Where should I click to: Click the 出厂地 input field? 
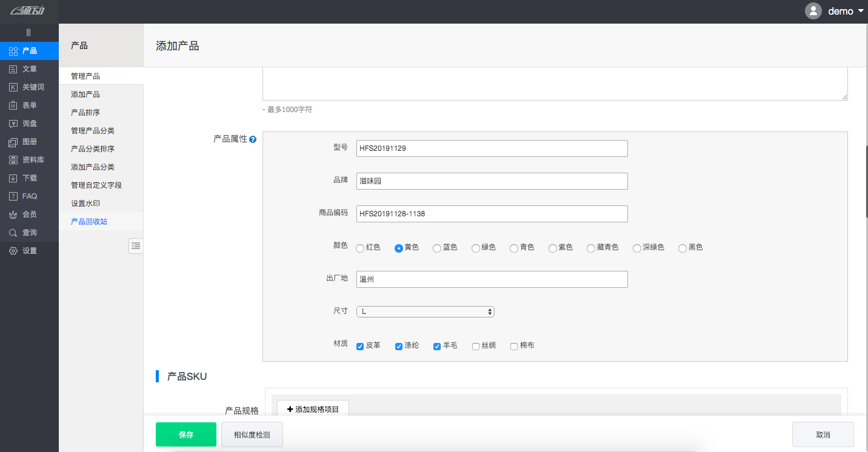[492, 279]
